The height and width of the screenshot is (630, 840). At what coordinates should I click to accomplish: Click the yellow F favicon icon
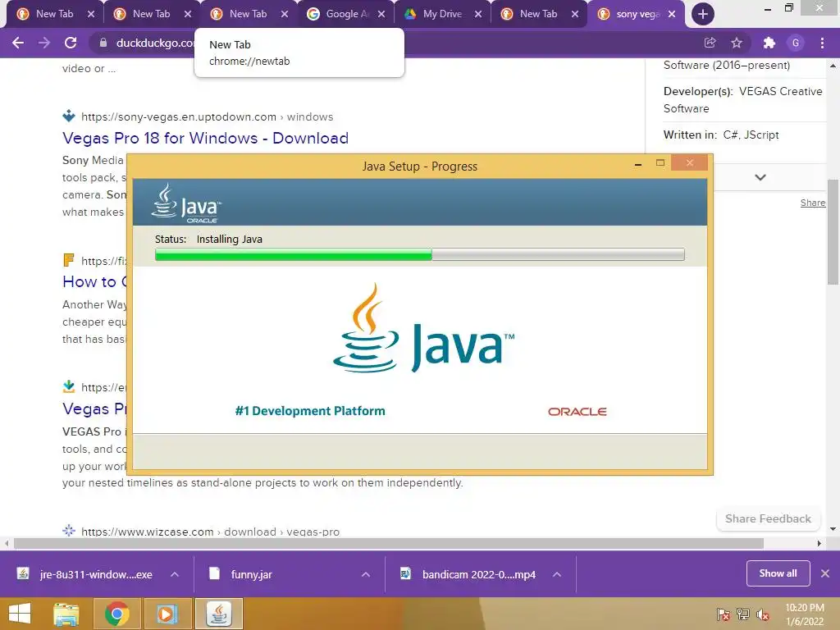(69, 260)
